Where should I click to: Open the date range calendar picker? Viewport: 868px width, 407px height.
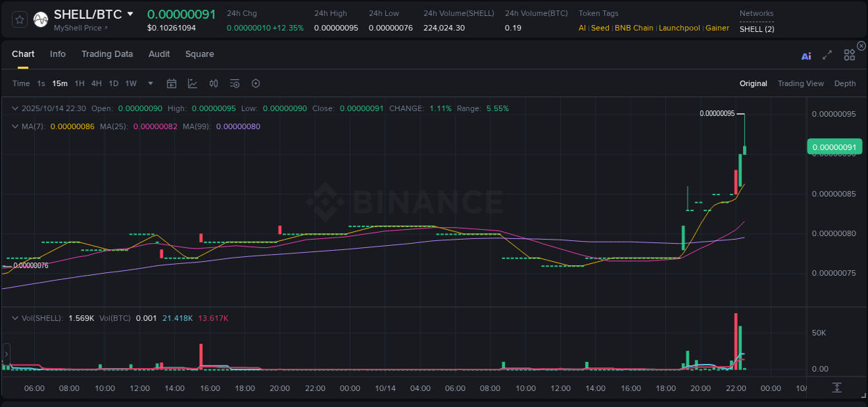point(172,83)
